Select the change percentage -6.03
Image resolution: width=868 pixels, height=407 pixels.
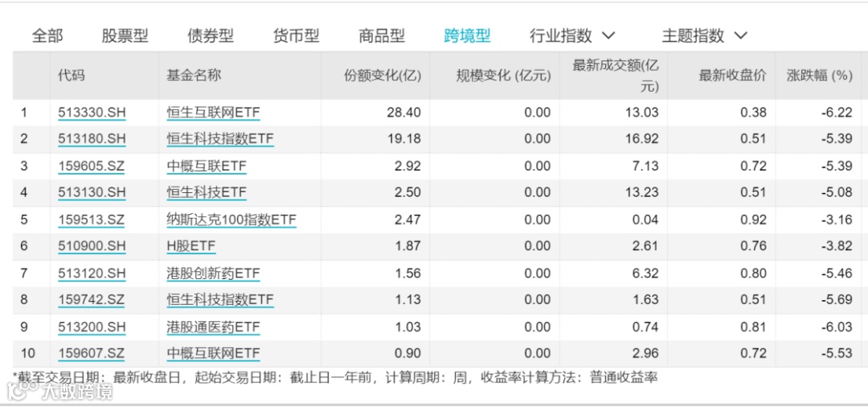coord(837,327)
